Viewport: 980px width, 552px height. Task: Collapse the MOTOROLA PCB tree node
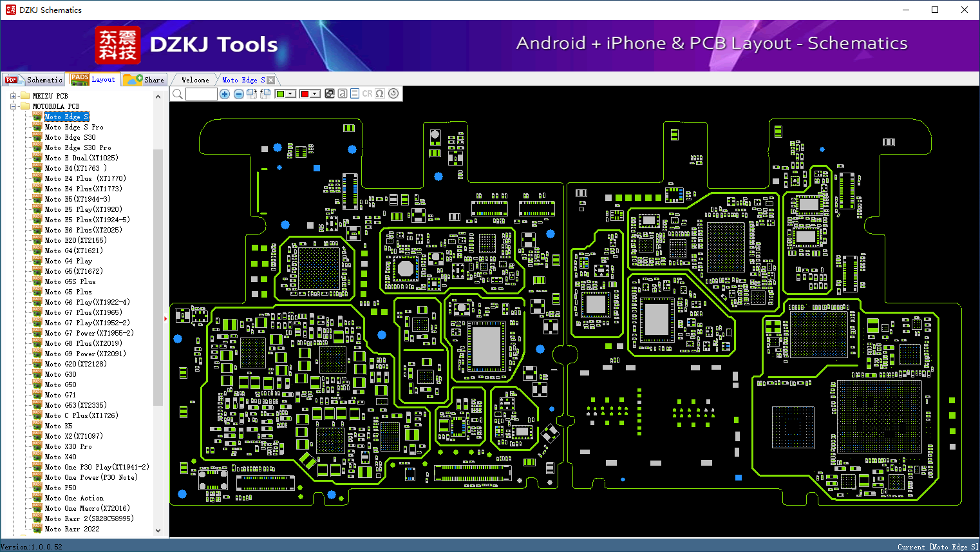coord(13,106)
